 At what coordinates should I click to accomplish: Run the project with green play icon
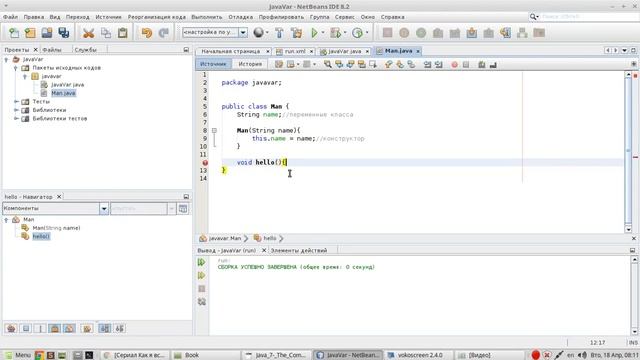click(x=314, y=33)
